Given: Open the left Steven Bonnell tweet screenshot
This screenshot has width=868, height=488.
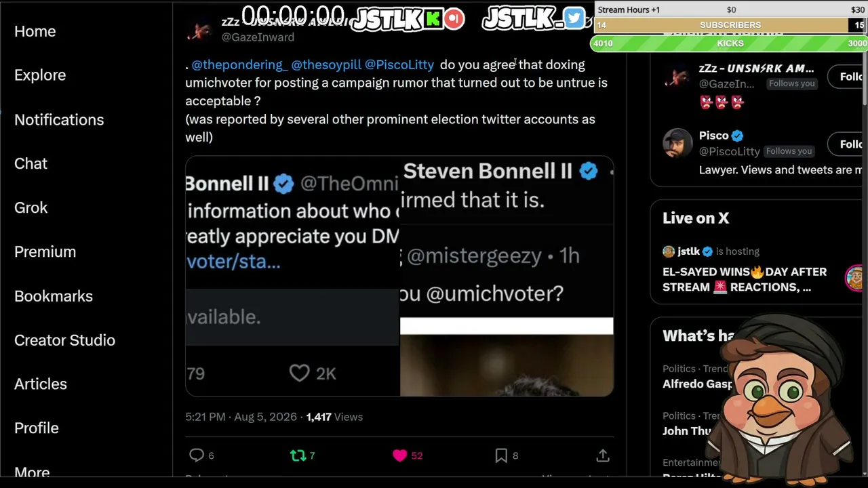Looking at the screenshot, I should 292,277.
